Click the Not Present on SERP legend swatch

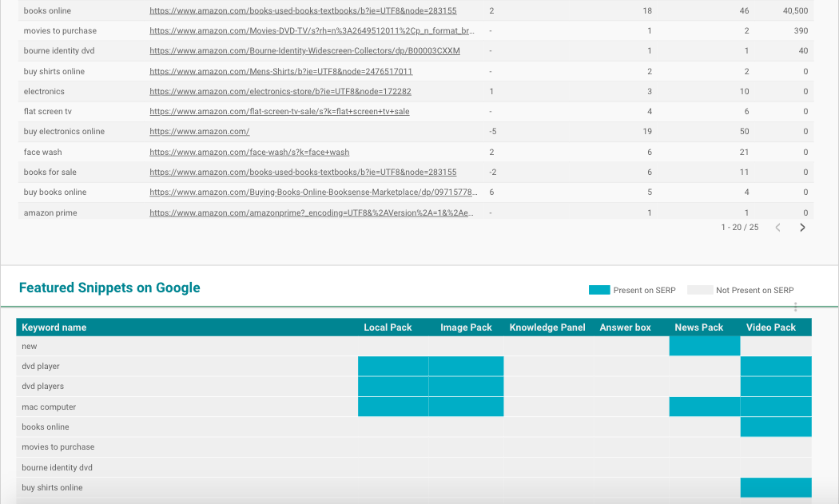(700, 290)
